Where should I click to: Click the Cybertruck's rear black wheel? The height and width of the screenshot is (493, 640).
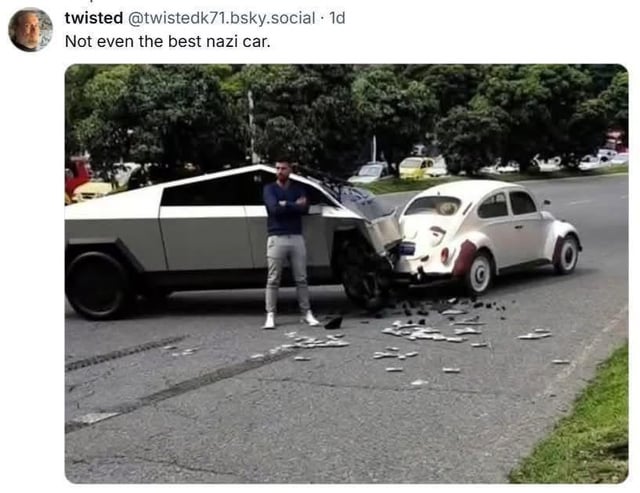[x=98, y=285]
